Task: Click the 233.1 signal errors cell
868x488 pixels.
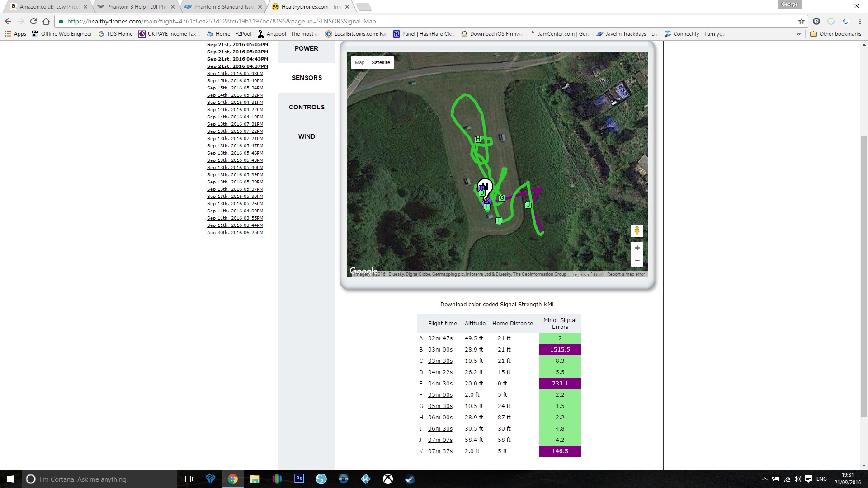Action: pos(560,384)
